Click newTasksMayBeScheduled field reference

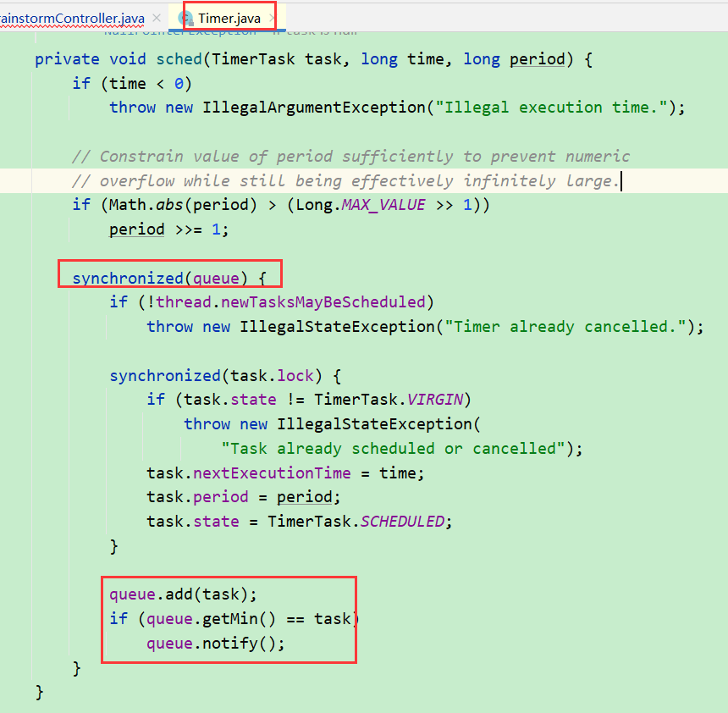click(x=323, y=302)
